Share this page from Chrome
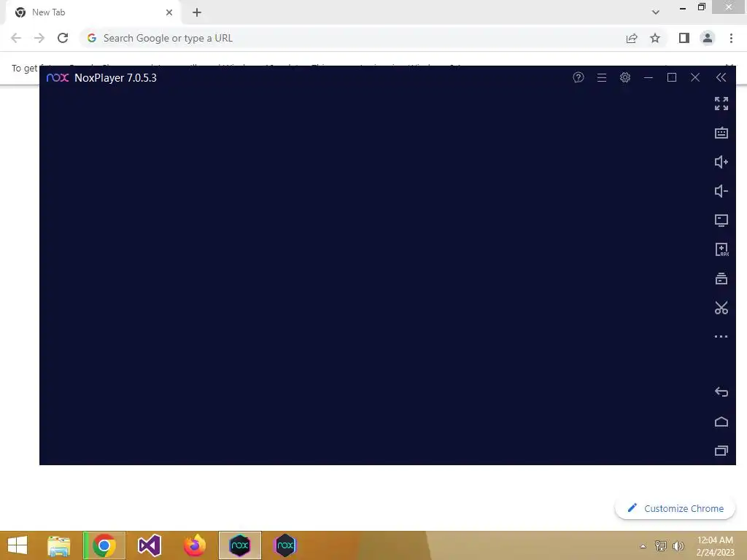This screenshot has width=747, height=560. point(632,38)
